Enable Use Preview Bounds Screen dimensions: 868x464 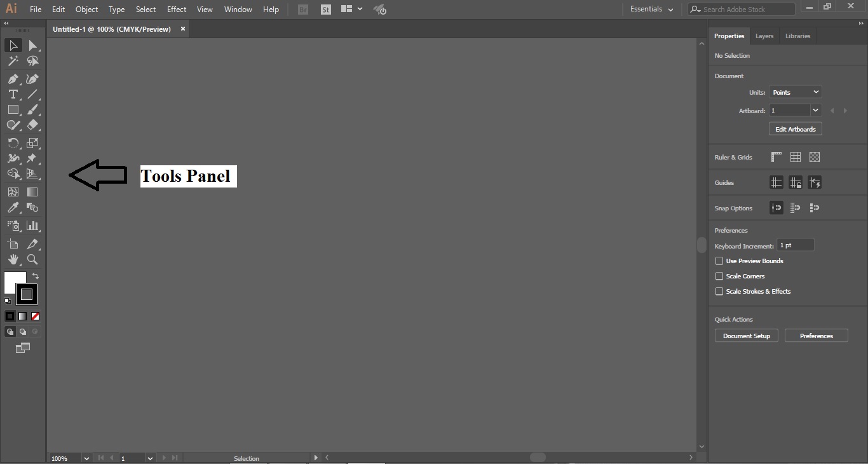click(719, 261)
